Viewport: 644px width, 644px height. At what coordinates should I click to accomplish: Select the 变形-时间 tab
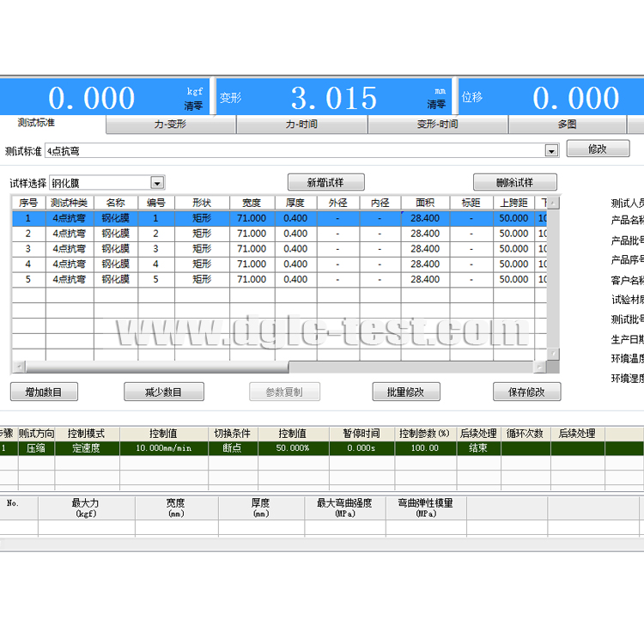pyautogui.click(x=437, y=125)
